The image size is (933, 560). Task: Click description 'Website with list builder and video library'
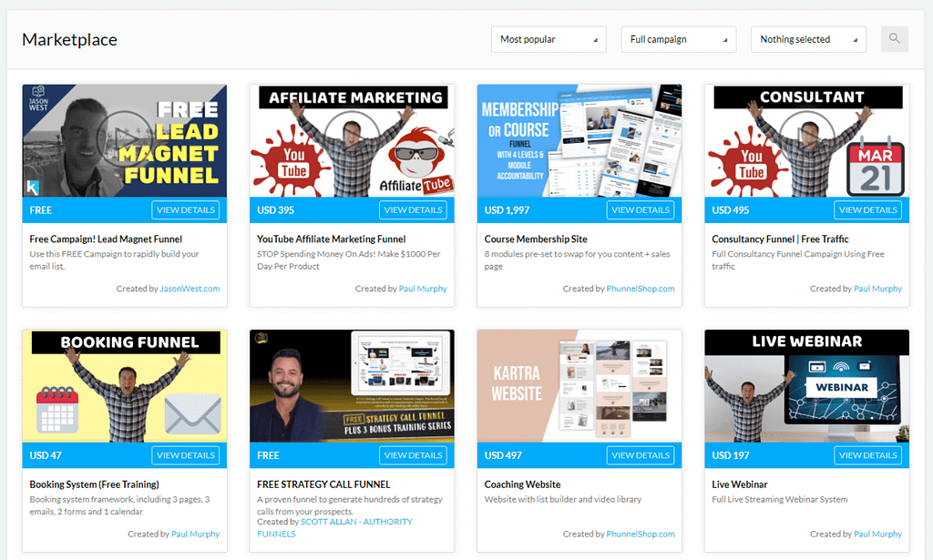coord(563,499)
